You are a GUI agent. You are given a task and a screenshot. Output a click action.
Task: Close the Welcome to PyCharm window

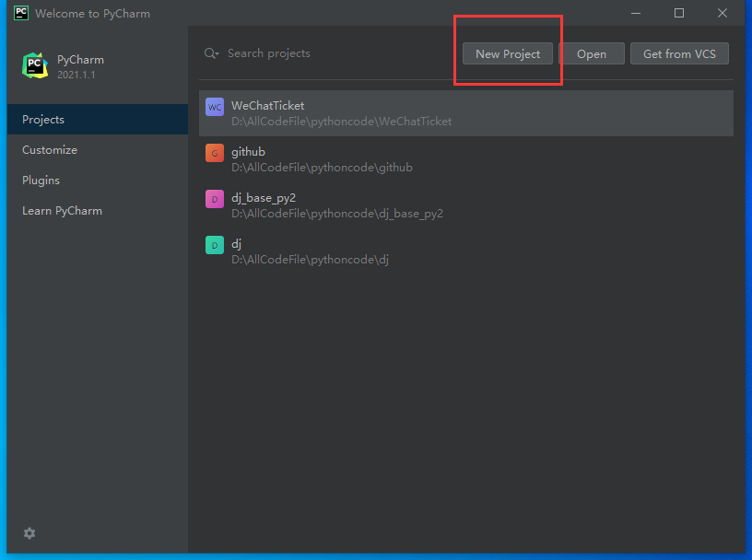click(x=723, y=13)
